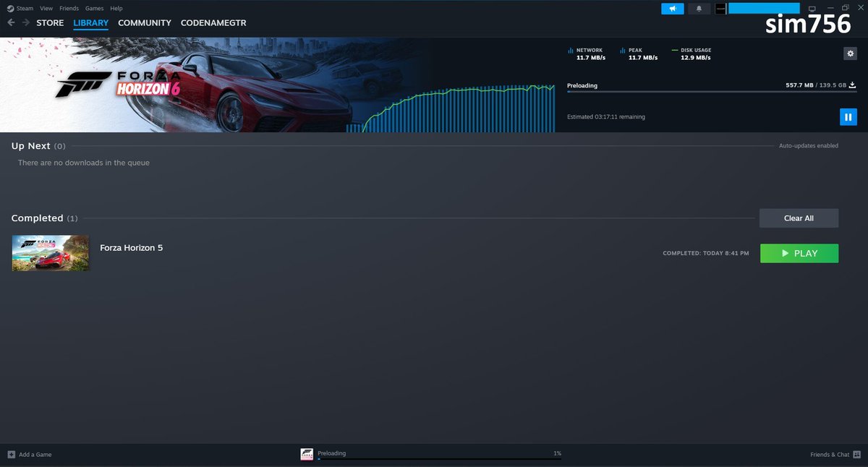Click the Clear All button
This screenshot has width=868, height=467.
click(x=799, y=218)
